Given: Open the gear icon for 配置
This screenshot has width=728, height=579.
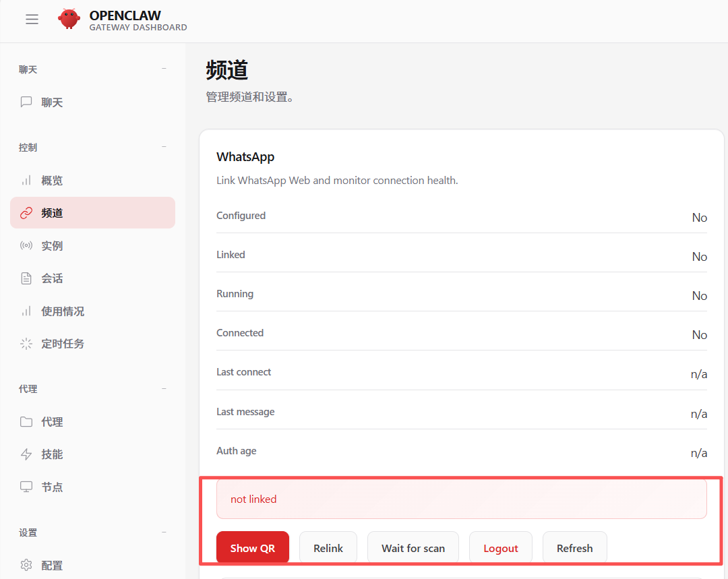Looking at the screenshot, I should point(26,566).
